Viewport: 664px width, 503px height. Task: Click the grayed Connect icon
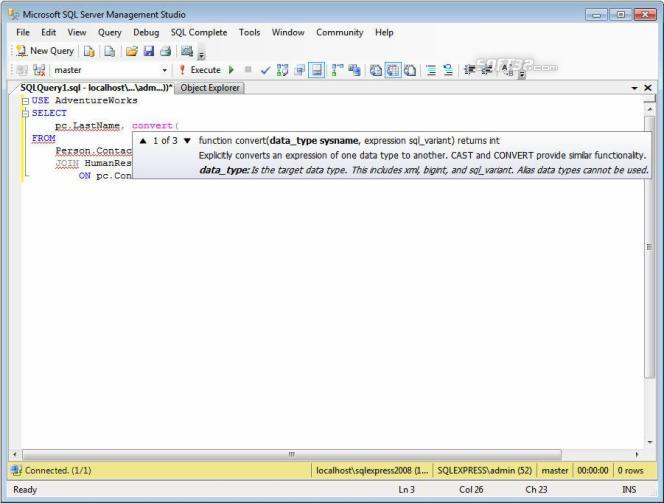pyautogui.click(x=22, y=70)
